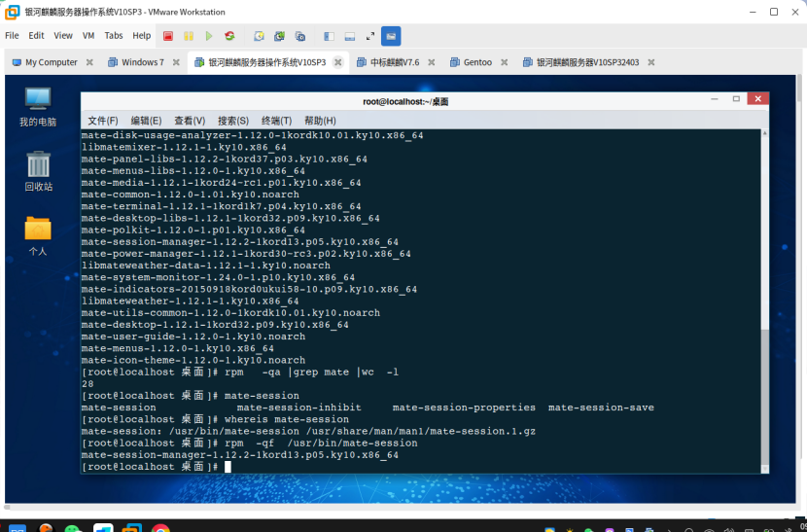Restart the guest using the cycle-arrows icon
This screenshot has width=807, height=532.
click(229, 36)
